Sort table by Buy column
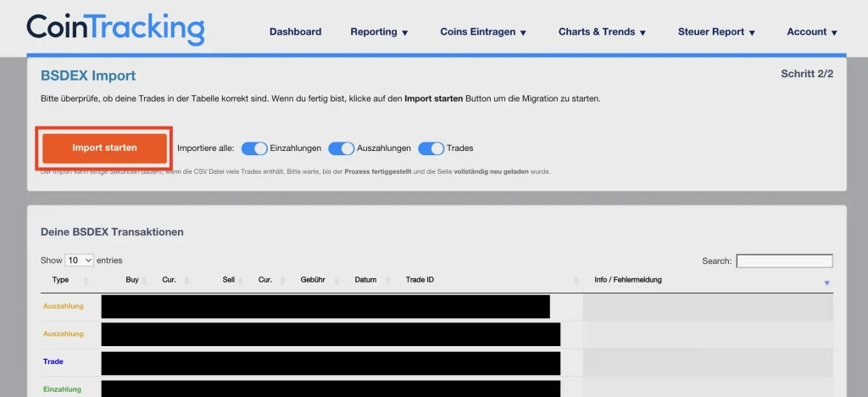 (132, 280)
